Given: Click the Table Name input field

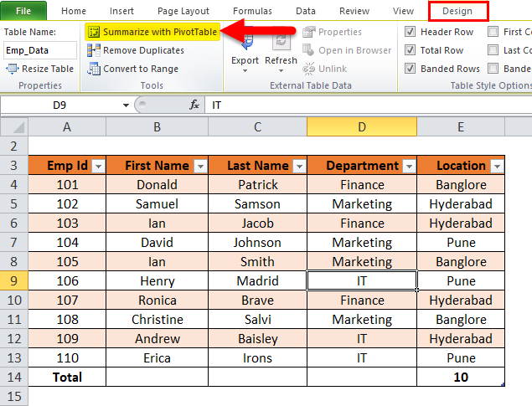Looking at the screenshot, I should pos(39,50).
